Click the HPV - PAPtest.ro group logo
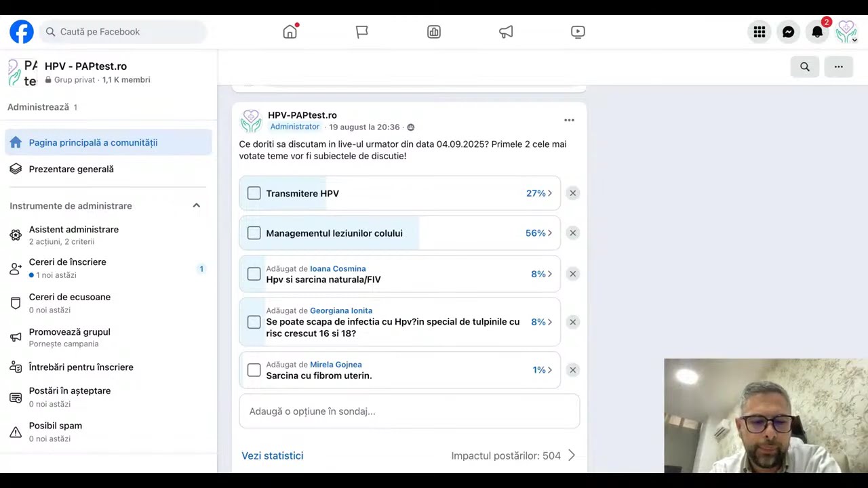The height and width of the screenshot is (488, 868). [22, 73]
